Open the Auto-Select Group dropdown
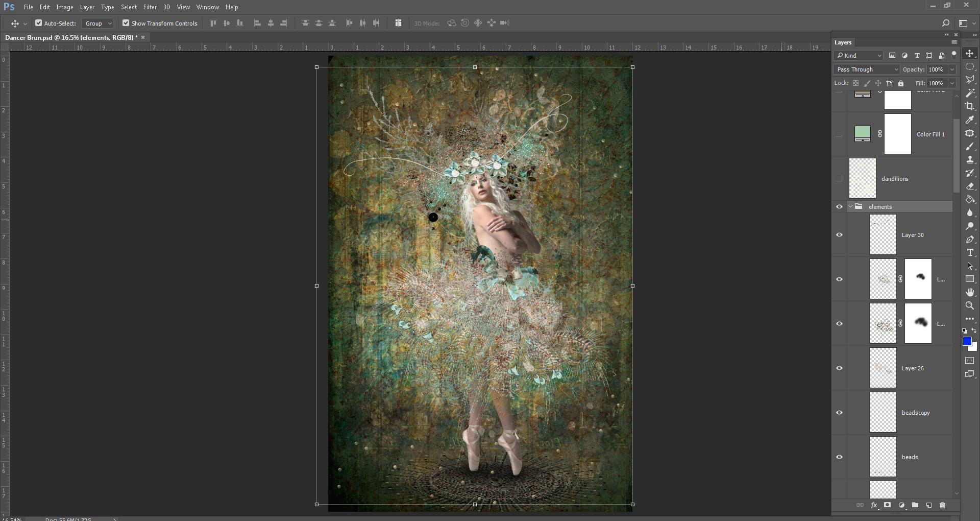 point(98,23)
